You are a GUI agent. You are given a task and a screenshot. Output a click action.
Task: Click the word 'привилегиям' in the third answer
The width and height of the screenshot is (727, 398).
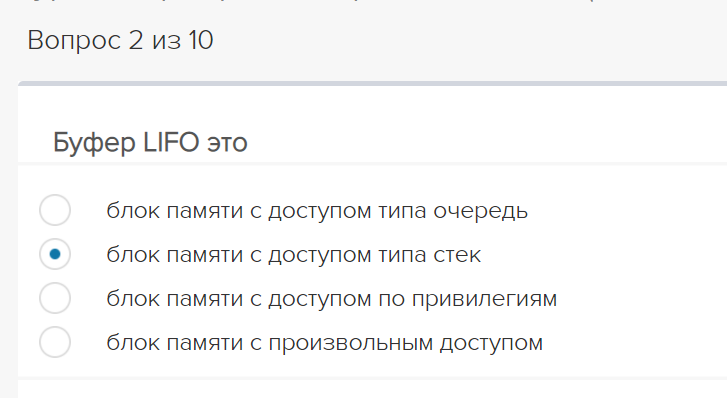pos(485,299)
